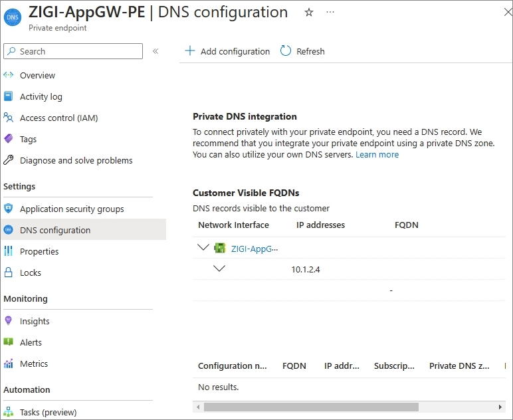This screenshot has height=420, width=513.
Task: Click lower table FQDN column header
Action: pos(294,366)
